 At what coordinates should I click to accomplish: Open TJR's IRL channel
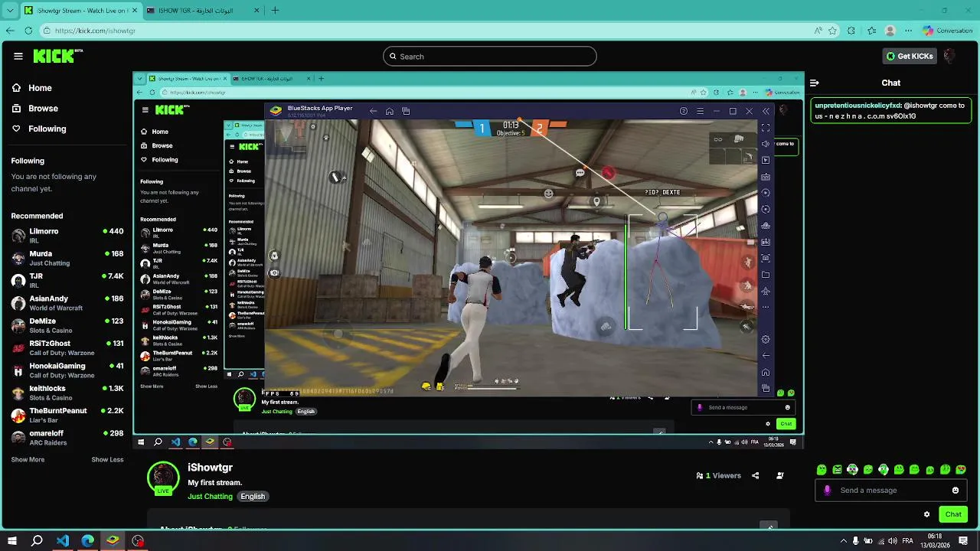[x=67, y=280]
